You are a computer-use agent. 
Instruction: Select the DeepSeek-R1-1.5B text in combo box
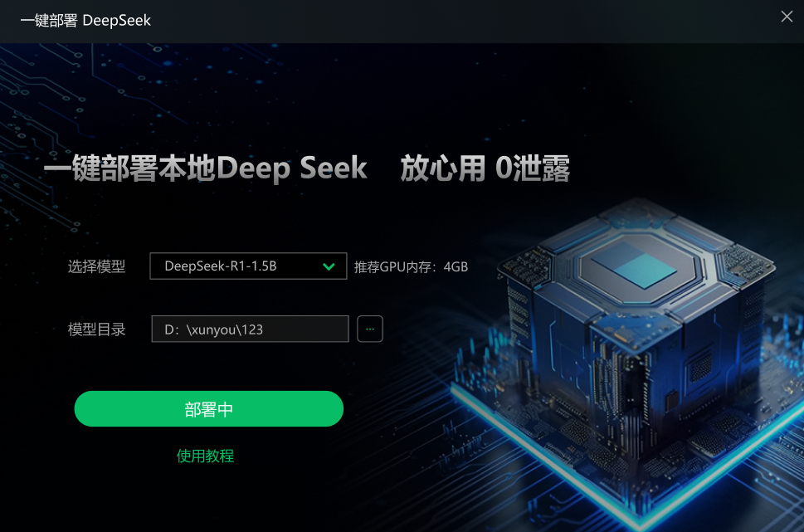(221, 266)
